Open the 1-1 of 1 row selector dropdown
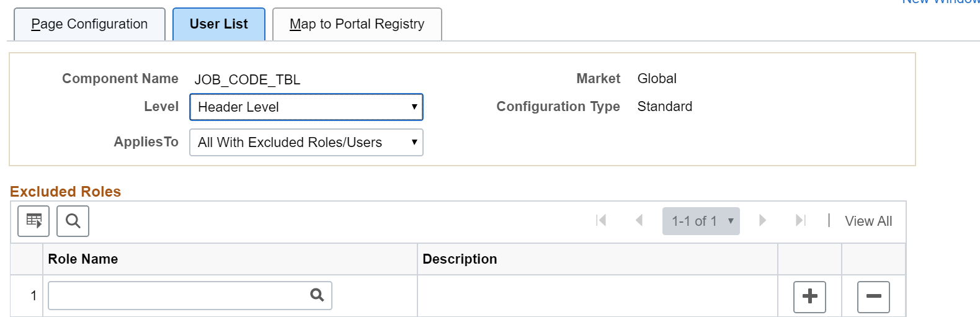The width and height of the screenshot is (980, 317). tap(701, 221)
